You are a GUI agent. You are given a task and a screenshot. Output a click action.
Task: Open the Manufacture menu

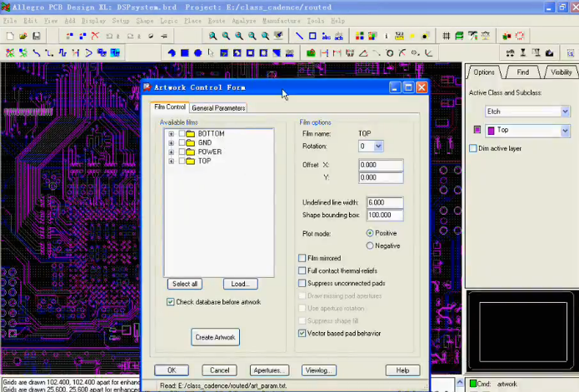coord(282,21)
